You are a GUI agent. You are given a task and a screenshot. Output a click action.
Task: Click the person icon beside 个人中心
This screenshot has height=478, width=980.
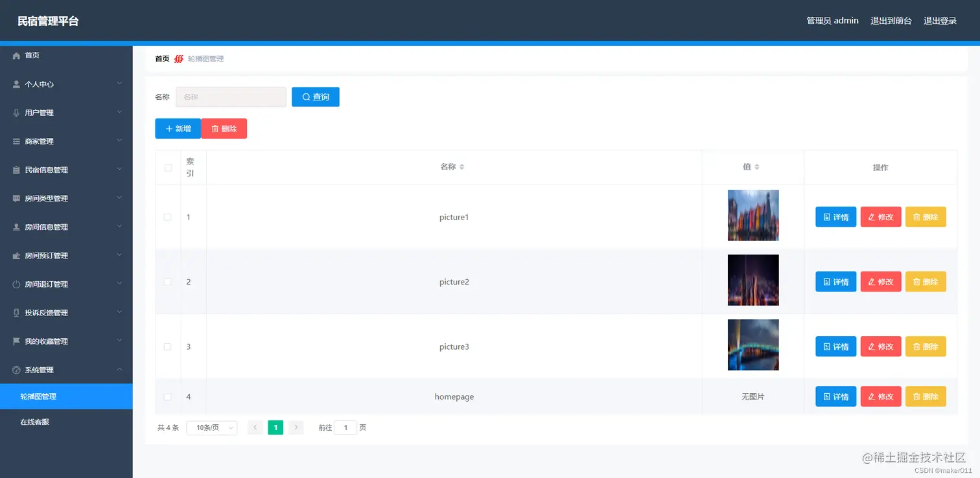(x=16, y=84)
